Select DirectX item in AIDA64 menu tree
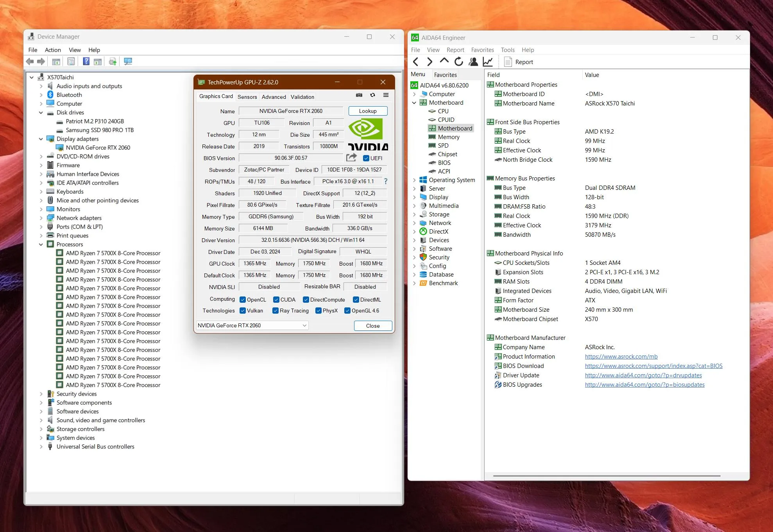The height and width of the screenshot is (532, 773). pyautogui.click(x=438, y=232)
